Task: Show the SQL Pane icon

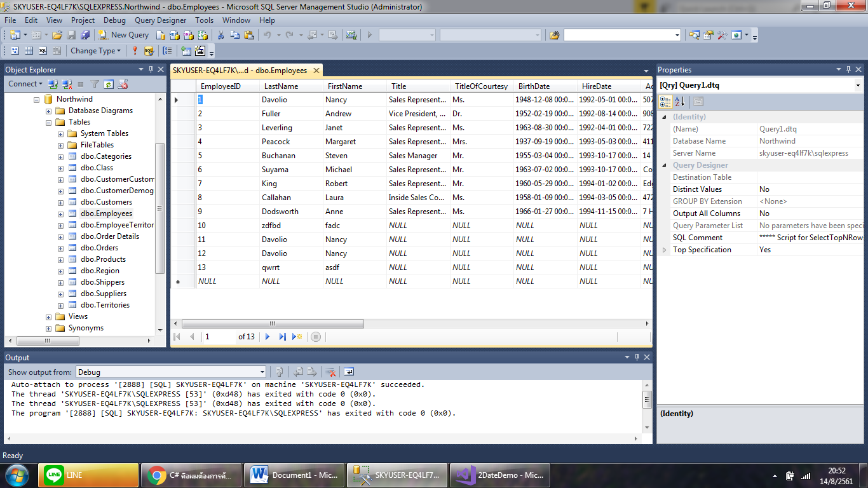Action: pyautogui.click(x=43, y=51)
